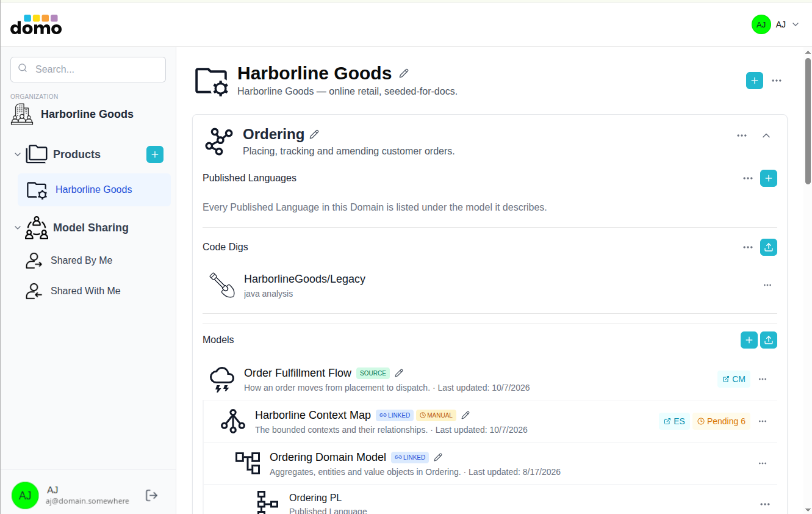
Task: Add new item to Harborline Goods product
Action: [755, 81]
